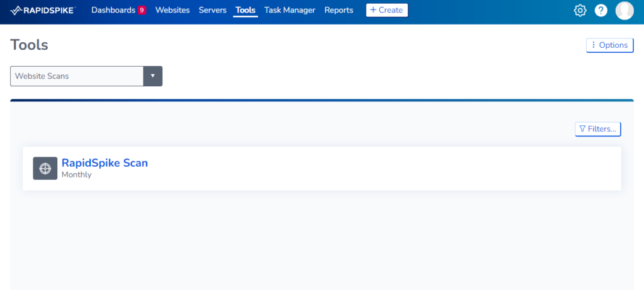Click the RapidSpike logo
Screen dimensions: 644x290
[x=43, y=10]
